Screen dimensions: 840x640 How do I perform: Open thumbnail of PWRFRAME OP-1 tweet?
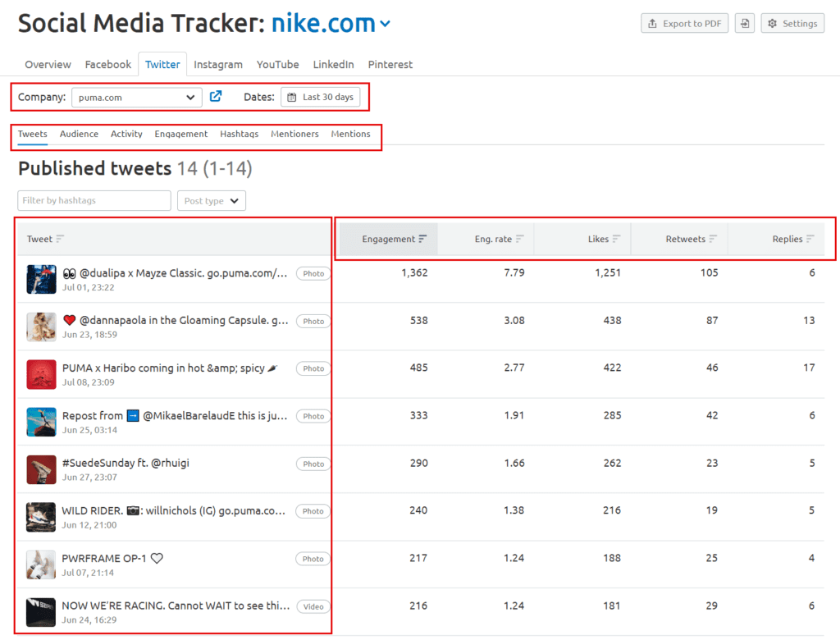(x=41, y=565)
